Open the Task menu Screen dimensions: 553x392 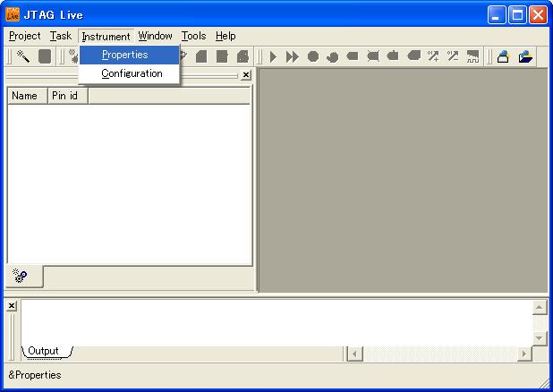click(61, 36)
